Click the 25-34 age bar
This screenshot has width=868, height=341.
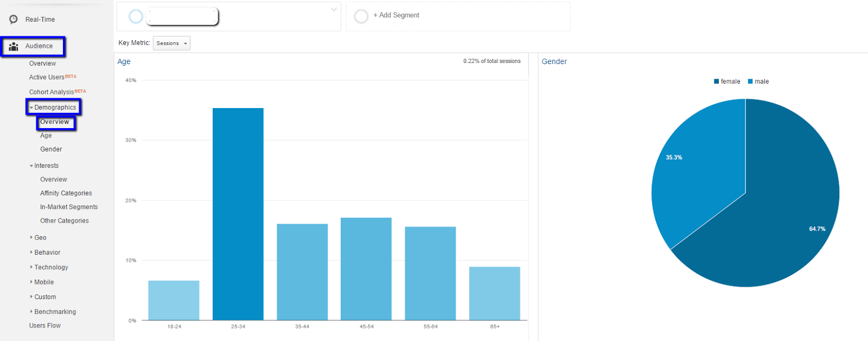pos(238,214)
